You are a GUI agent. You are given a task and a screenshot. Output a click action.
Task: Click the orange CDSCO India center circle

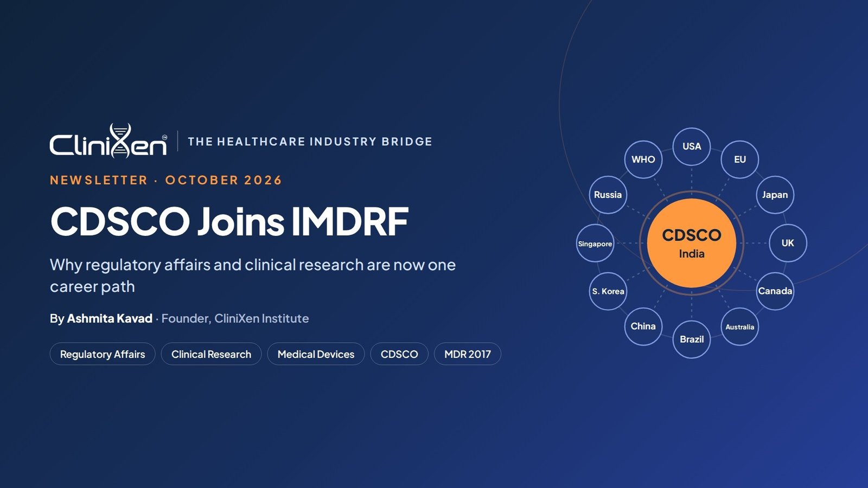[x=692, y=243]
